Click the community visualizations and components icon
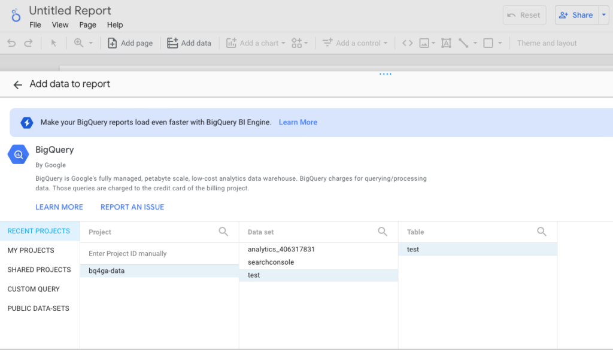 (297, 43)
